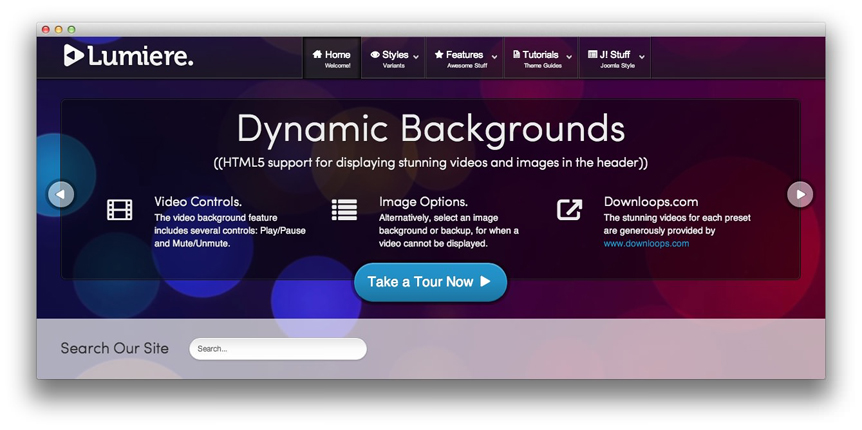Click the house icon in Home menu
The width and height of the screenshot is (862, 430).
pyautogui.click(x=317, y=55)
